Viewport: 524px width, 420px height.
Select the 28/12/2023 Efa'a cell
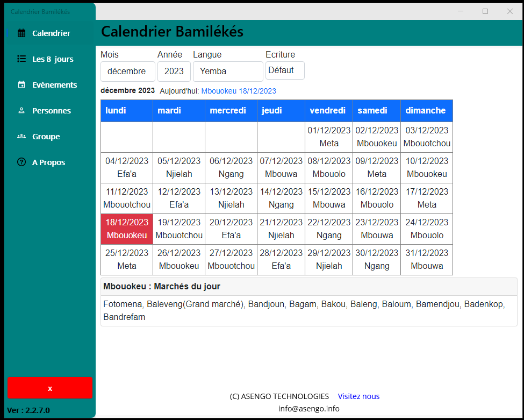[281, 260]
